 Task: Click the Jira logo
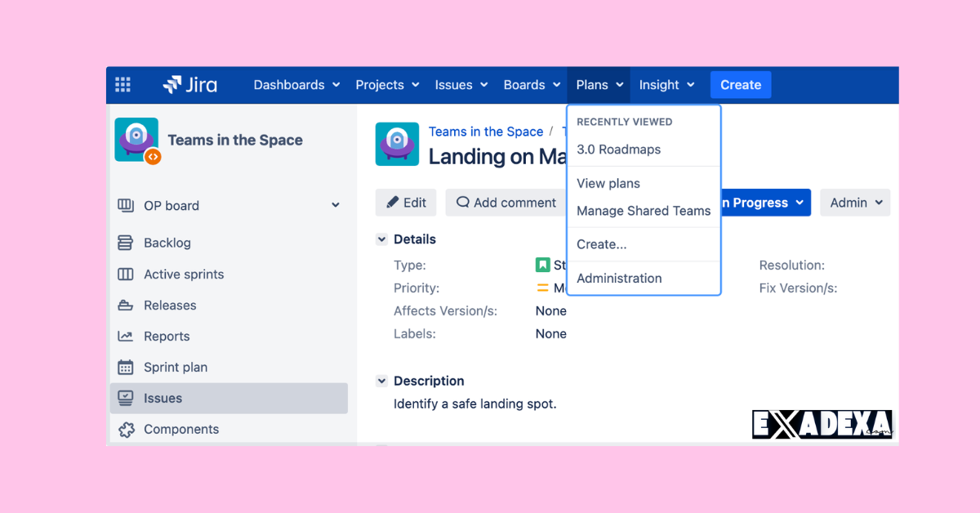coord(189,84)
